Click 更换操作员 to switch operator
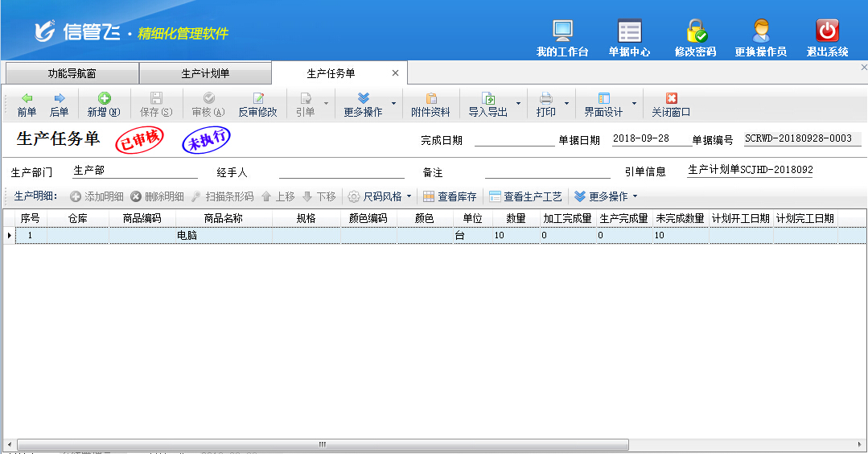The height and width of the screenshot is (454, 868). pyautogui.click(x=760, y=38)
